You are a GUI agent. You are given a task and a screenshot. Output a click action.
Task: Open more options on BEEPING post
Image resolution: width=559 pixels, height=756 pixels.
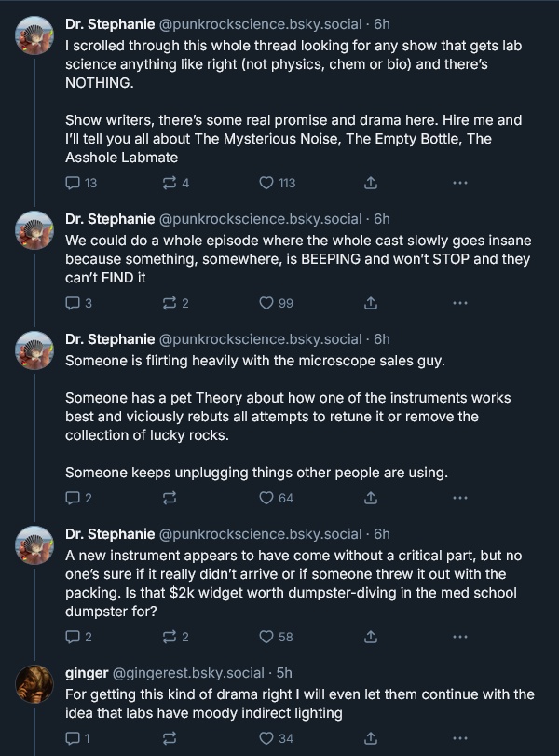click(459, 303)
